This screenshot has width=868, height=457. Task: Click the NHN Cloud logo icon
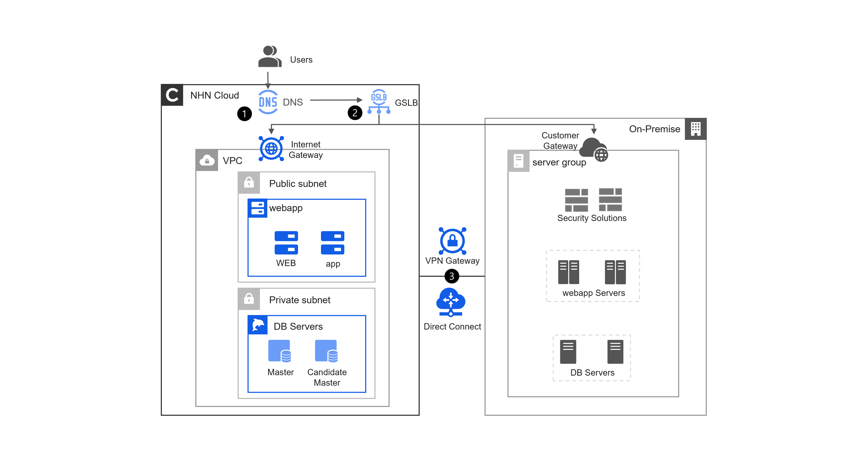tap(172, 95)
